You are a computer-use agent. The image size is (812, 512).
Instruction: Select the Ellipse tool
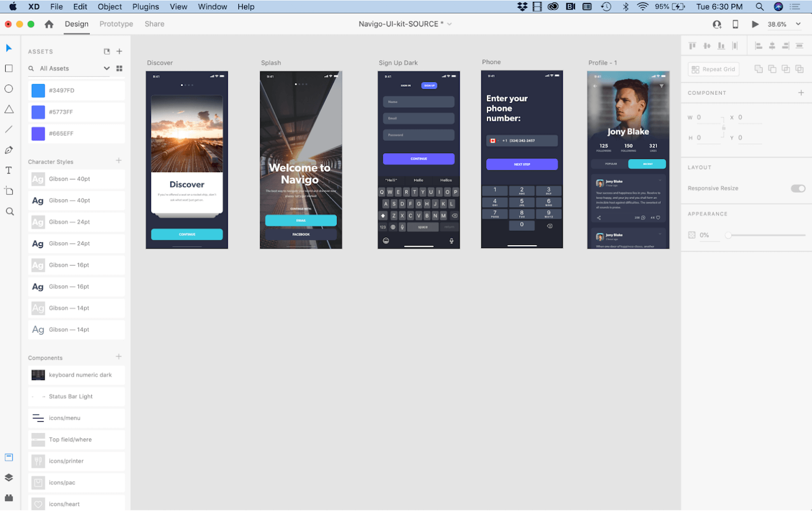(x=9, y=89)
